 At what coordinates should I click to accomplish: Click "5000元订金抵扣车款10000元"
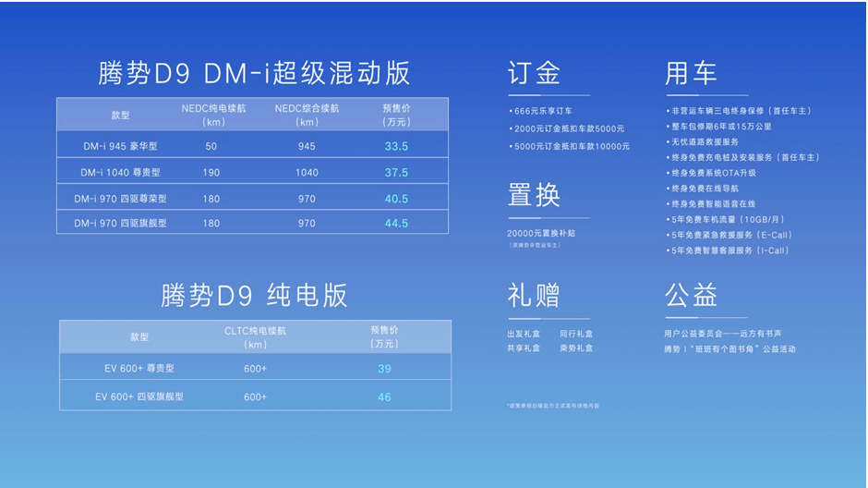click(572, 146)
